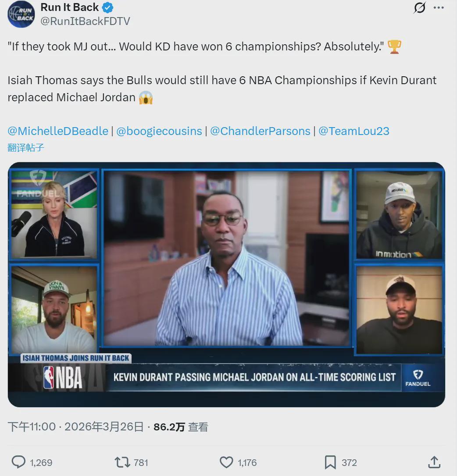Click the reply speech bubble icon

[18, 462]
